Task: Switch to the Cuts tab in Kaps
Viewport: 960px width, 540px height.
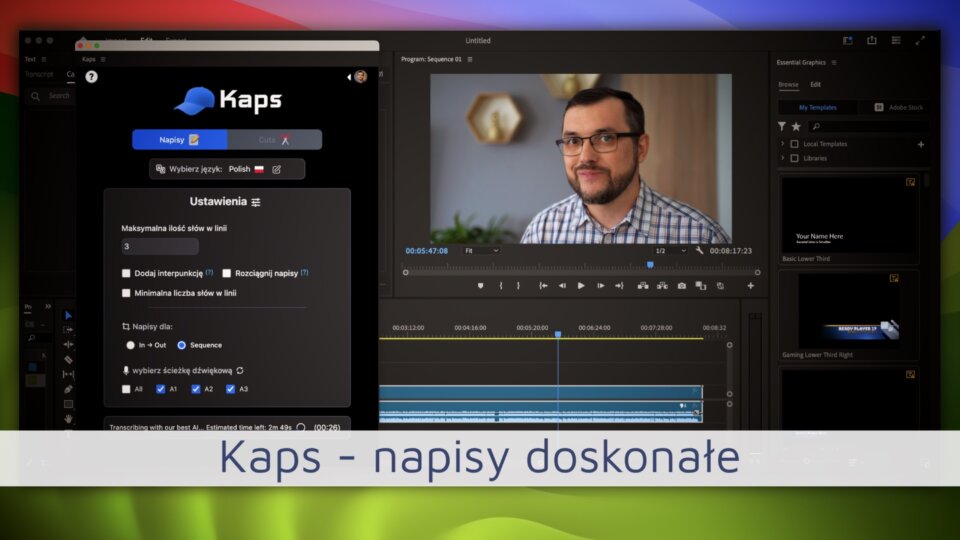Action: point(274,140)
